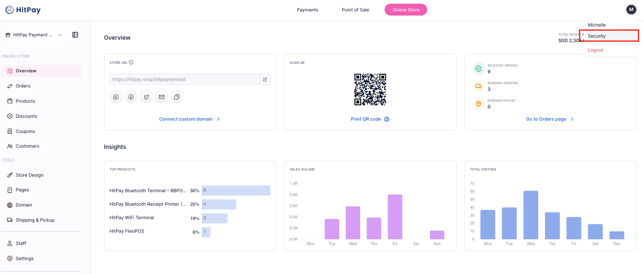The image size is (644, 274).
Task: Click the Store URL info icon
Action: [x=131, y=63]
